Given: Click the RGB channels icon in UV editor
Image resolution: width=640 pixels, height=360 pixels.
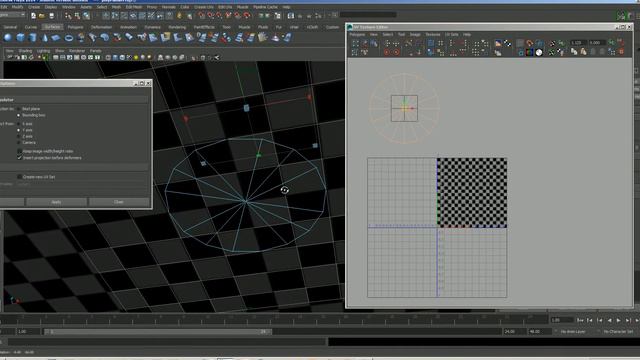Looking at the screenshot, I should 529,53.
